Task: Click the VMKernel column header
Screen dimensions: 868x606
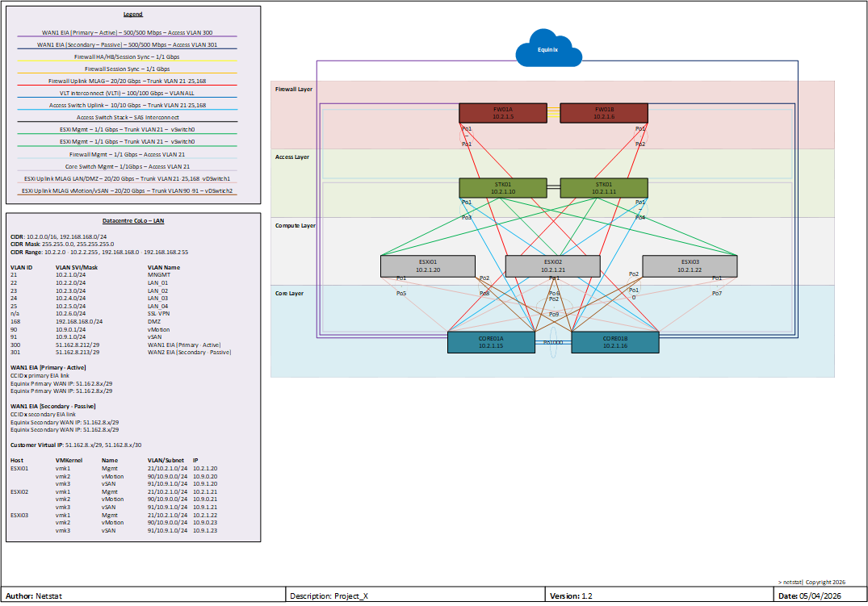Action: click(69, 461)
